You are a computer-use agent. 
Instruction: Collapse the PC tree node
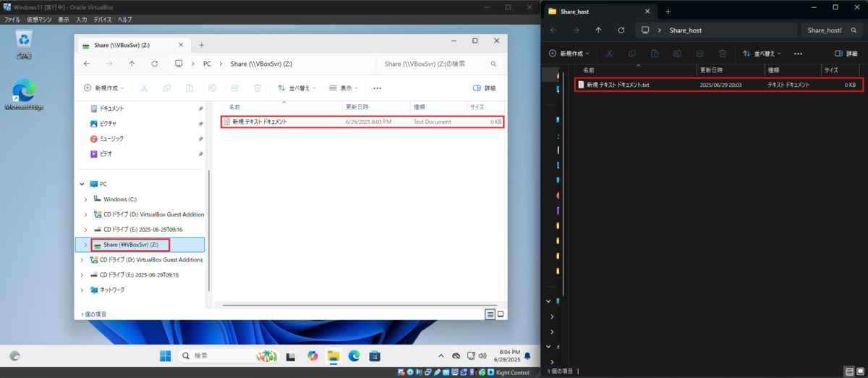click(82, 184)
